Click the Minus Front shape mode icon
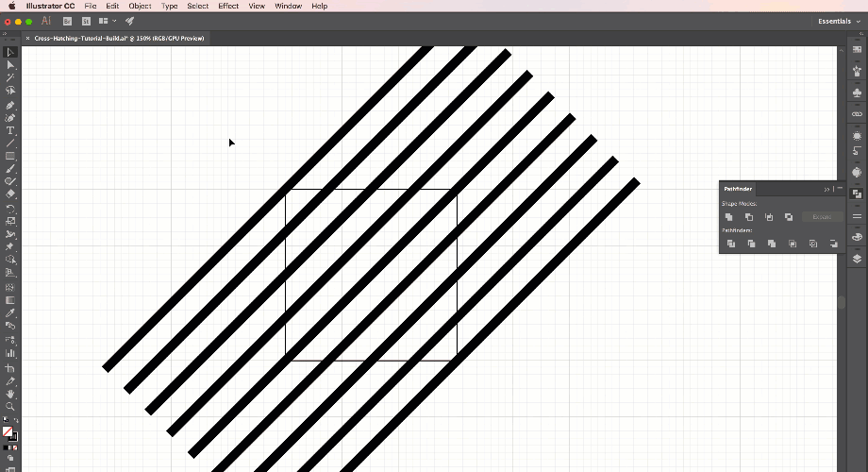 pos(749,217)
